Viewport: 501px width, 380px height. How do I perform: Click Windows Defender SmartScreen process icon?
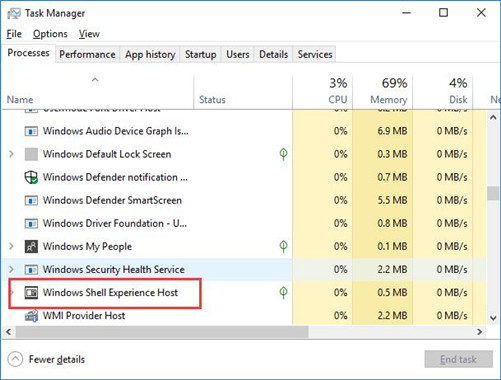point(31,201)
